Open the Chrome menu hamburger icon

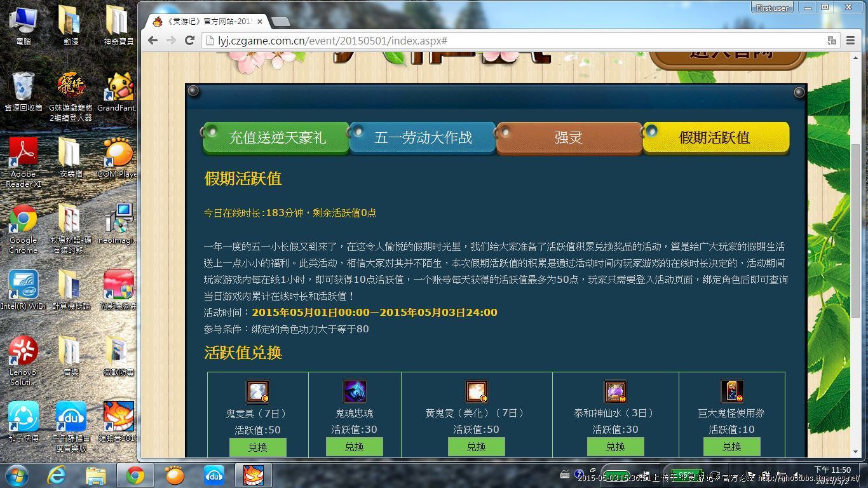(850, 41)
